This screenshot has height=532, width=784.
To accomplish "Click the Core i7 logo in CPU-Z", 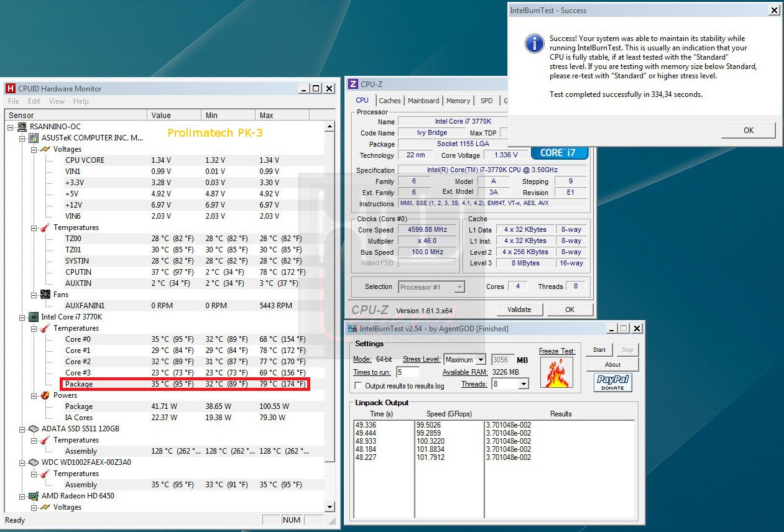I will click(x=560, y=153).
